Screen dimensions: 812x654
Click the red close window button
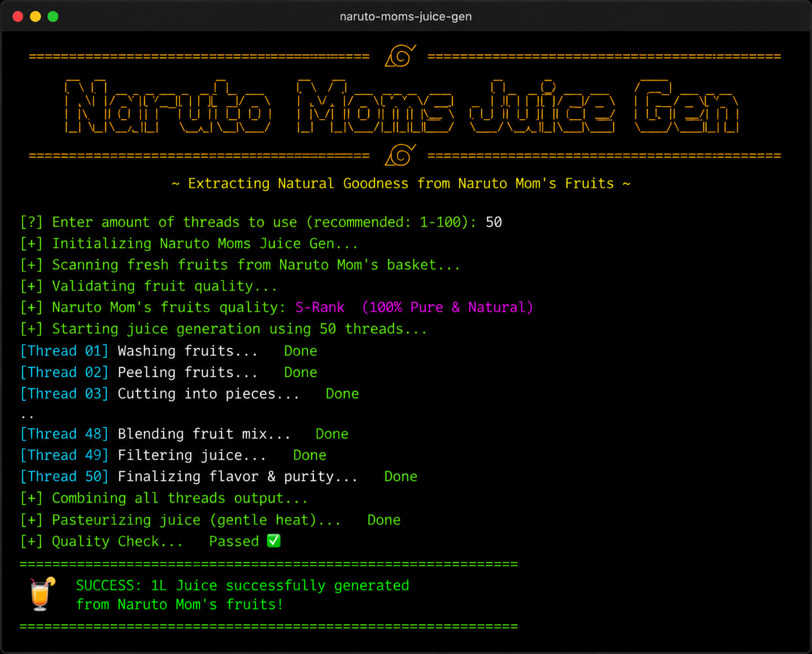tap(18, 16)
